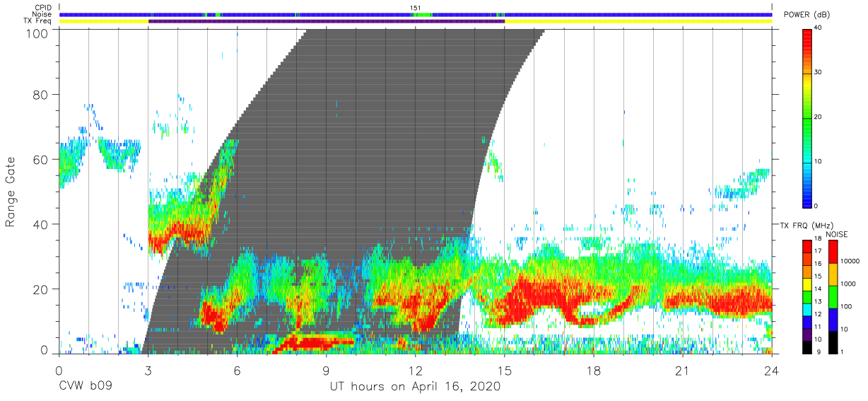This screenshot has height=401, width=868.
Task: Click the 20 tick on the Range Gate axis
Action: 42,289
